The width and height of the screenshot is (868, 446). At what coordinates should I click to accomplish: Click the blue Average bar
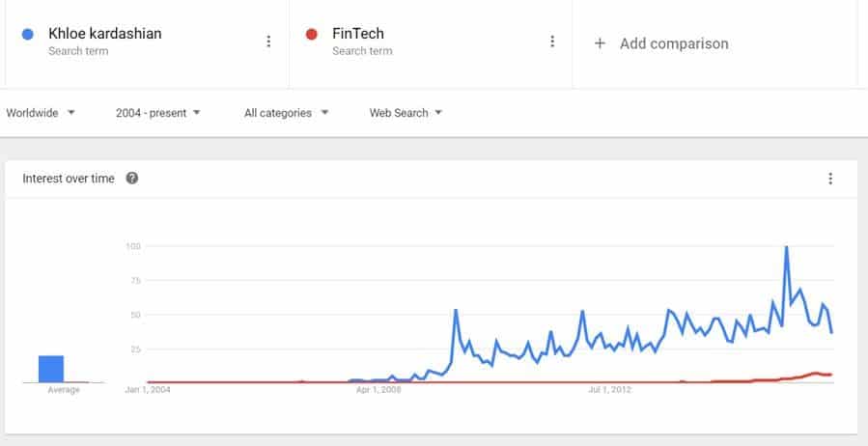click(x=51, y=369)
